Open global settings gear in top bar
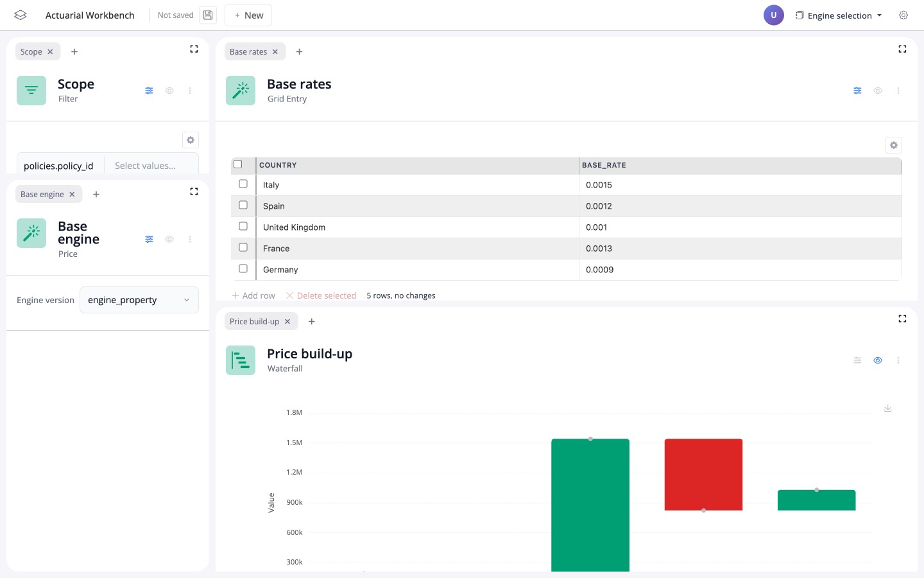Viewport: 924px width, 578px height. pyautogui.click(x=903, y=15)
